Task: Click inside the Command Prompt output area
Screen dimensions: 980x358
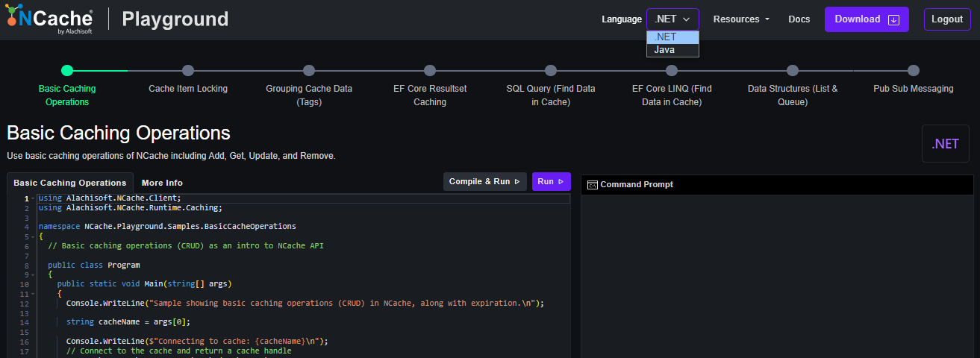Action: 777,277
